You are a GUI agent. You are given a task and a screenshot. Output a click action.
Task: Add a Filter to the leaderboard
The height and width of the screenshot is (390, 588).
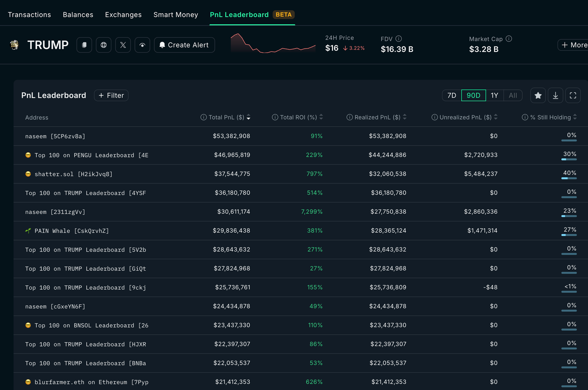[111, 96]
